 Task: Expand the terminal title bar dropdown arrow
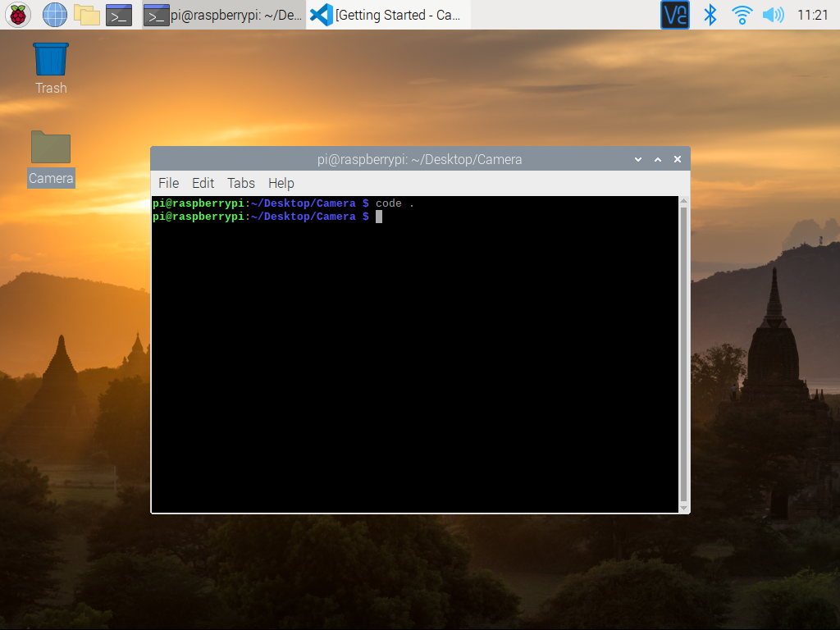click(x=637, y=159)
